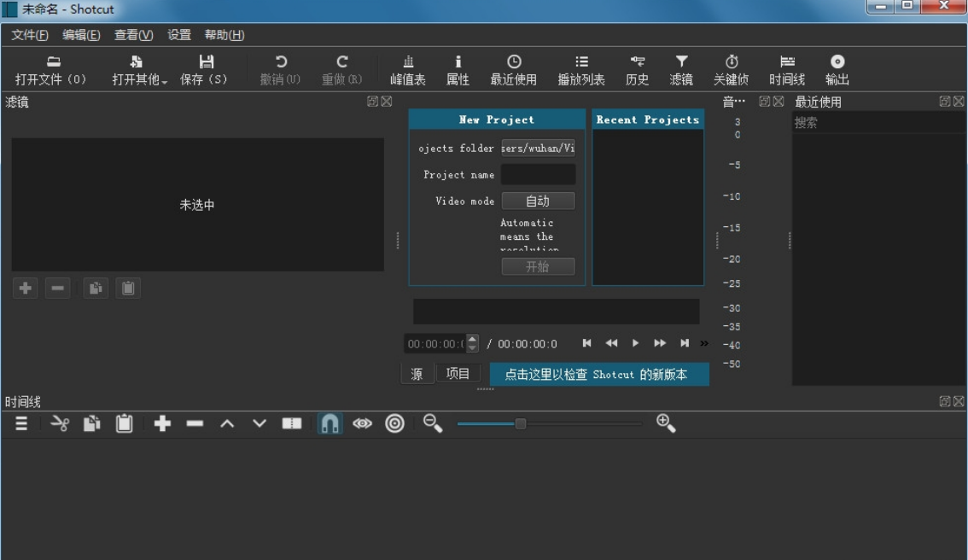The image size is (968, 560).
Task: Open the 编辑(E) menu
Action: [x=81, y=35]
